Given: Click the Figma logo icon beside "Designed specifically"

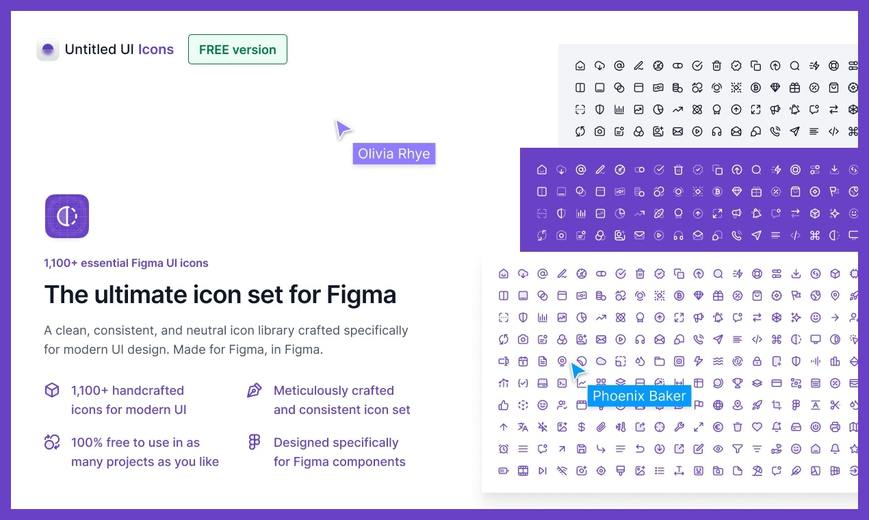Looking at the screenshot, I should pos(254,442).
